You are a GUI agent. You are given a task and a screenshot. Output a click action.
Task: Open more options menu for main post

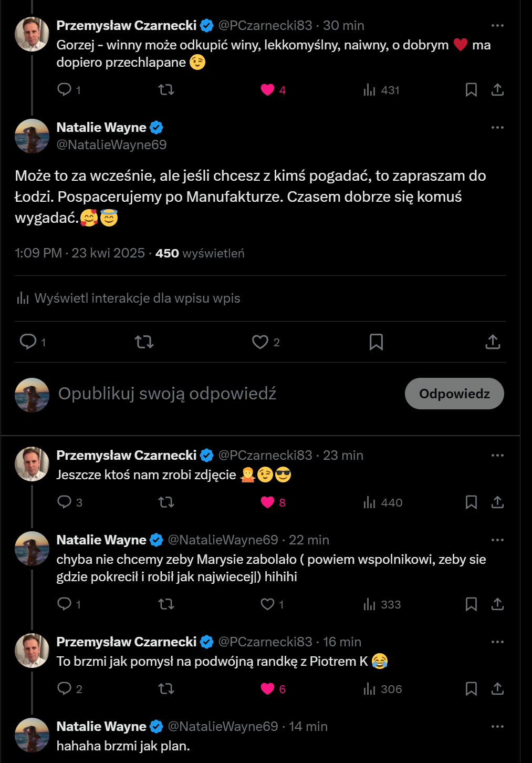(497, 127)
